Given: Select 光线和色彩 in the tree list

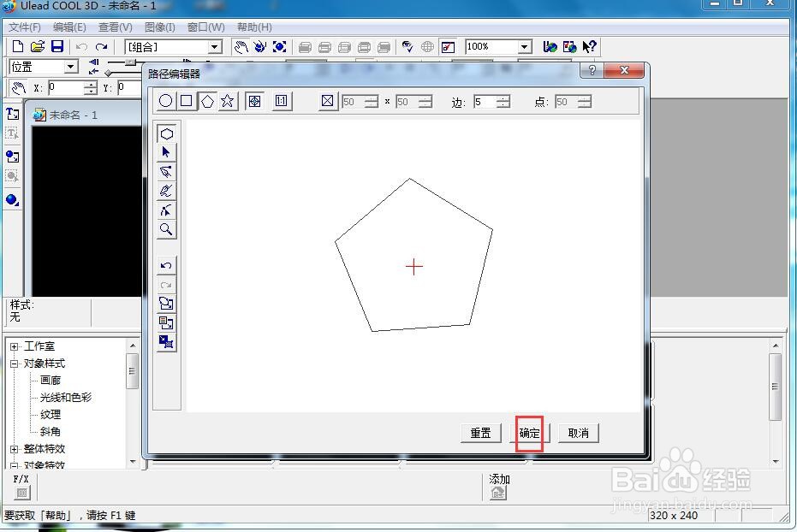Looking at the screenshot, I should point(66,398).
